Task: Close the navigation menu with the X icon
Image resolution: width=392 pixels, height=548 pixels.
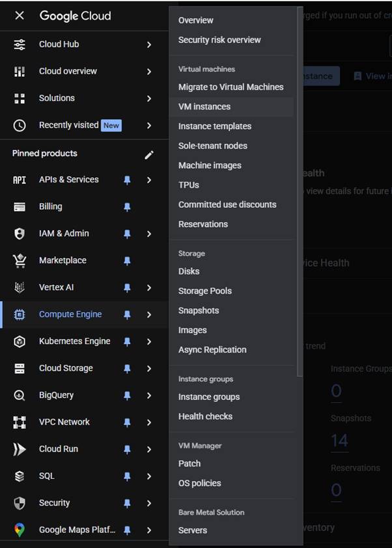Action: pyautogui.click(x=20, y=16)
